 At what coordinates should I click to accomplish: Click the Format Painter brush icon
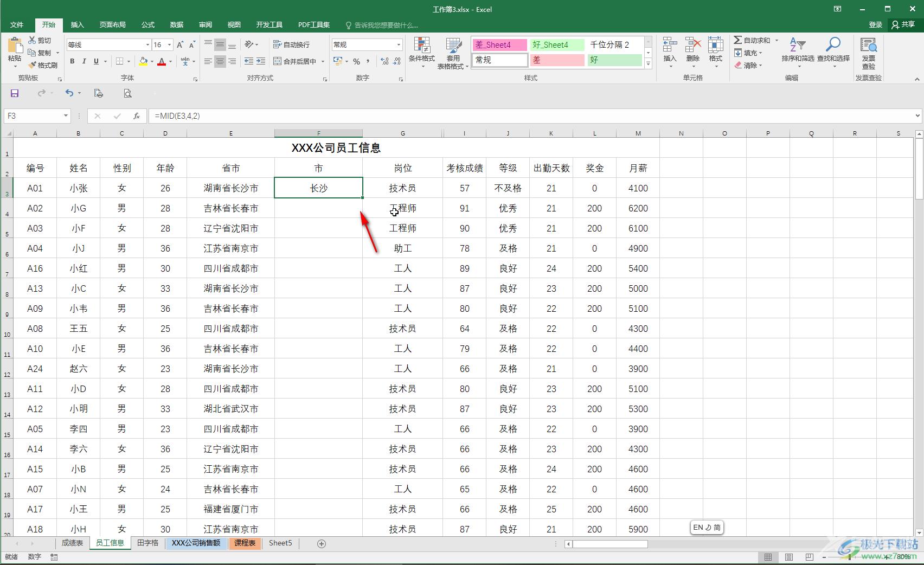[33, 65]
